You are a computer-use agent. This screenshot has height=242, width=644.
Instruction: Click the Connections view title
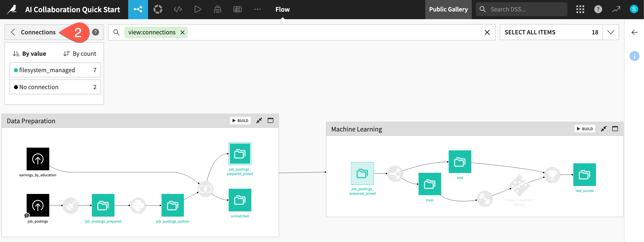point(38,32)
